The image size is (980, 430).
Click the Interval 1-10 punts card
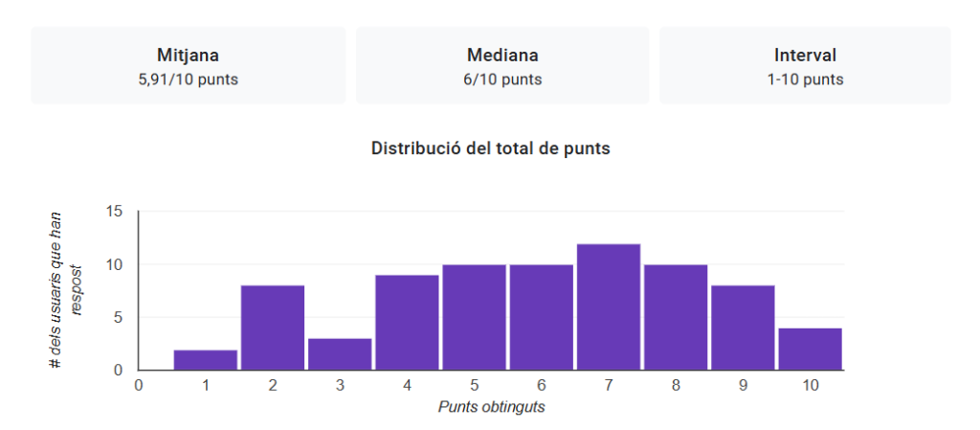pos(805,66)
